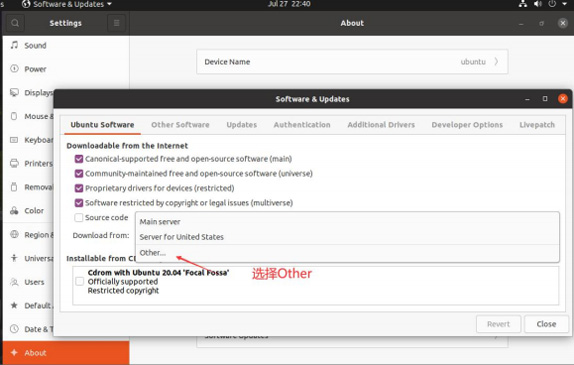Click the Users icon in Settings sidebar
574x365 pixels.
point(14,282)
